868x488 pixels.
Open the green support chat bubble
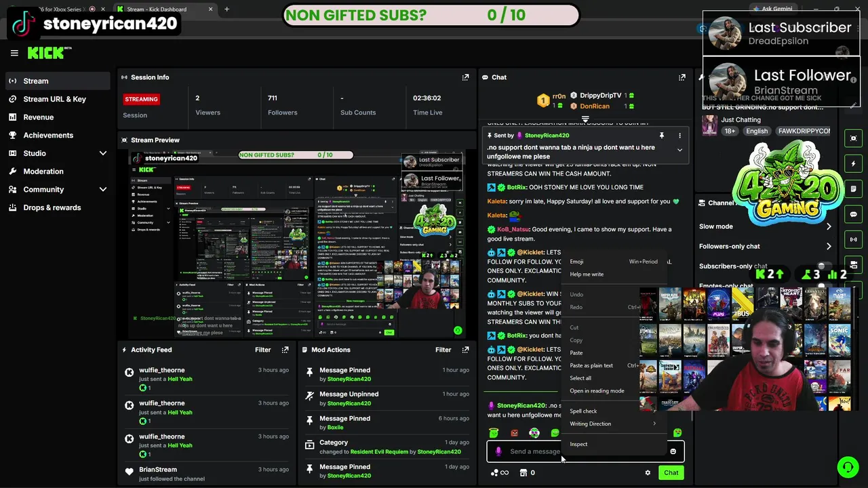tap(848, 467)
